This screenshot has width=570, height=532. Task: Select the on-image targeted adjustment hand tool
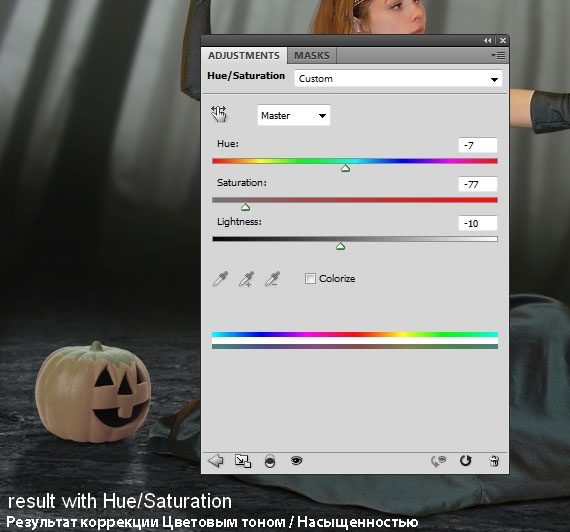[x=219, y=114]
